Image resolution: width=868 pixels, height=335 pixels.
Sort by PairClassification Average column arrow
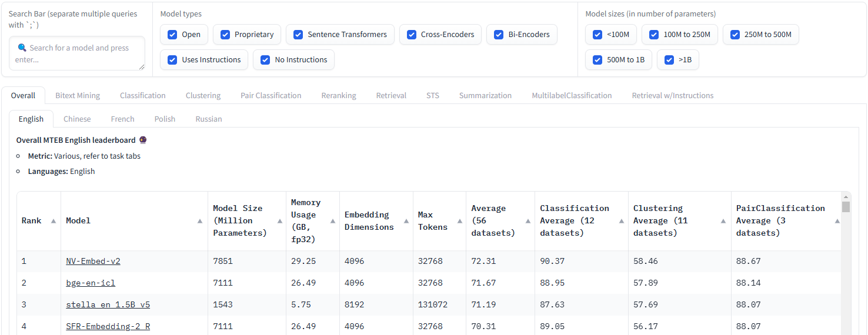tap(837, 221)
